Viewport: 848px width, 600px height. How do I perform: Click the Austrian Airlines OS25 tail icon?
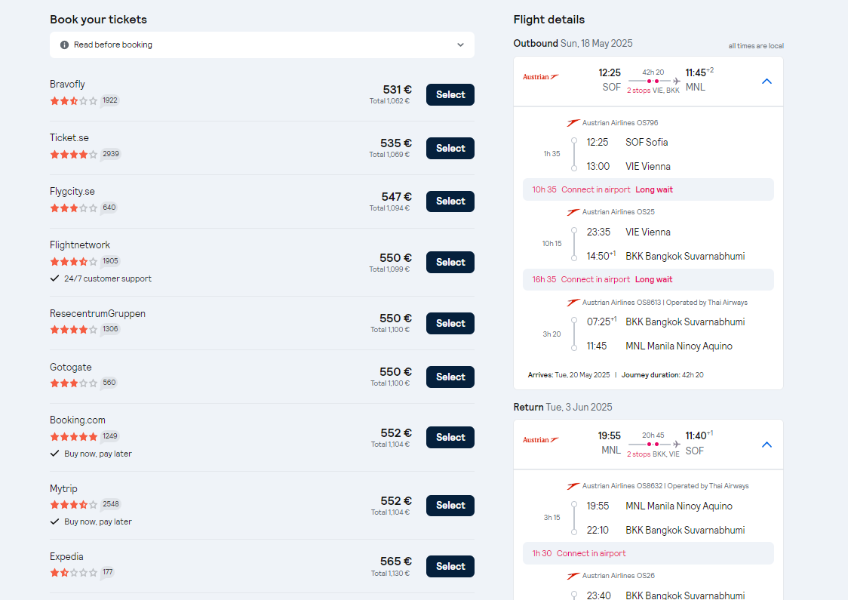[x=573, y=212]
